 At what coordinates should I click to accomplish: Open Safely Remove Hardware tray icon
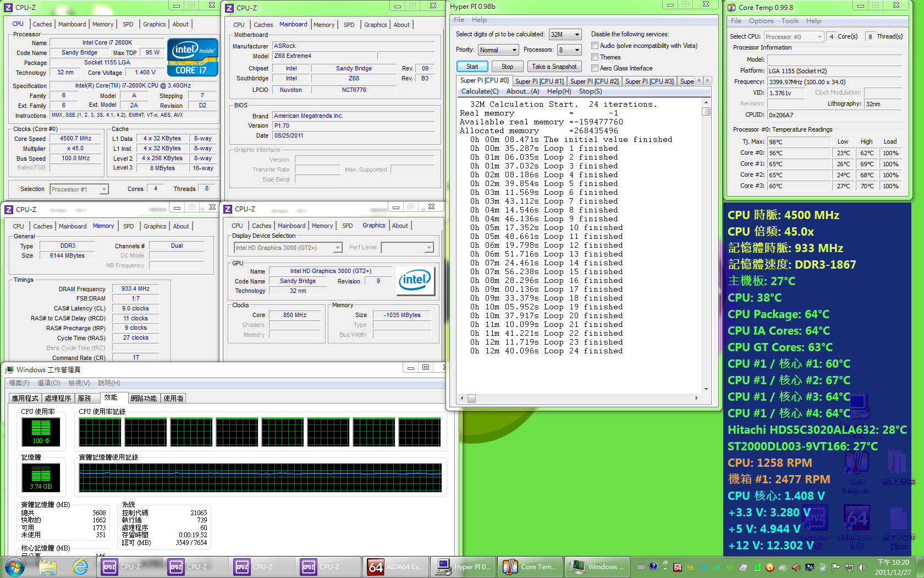(783, 568)
